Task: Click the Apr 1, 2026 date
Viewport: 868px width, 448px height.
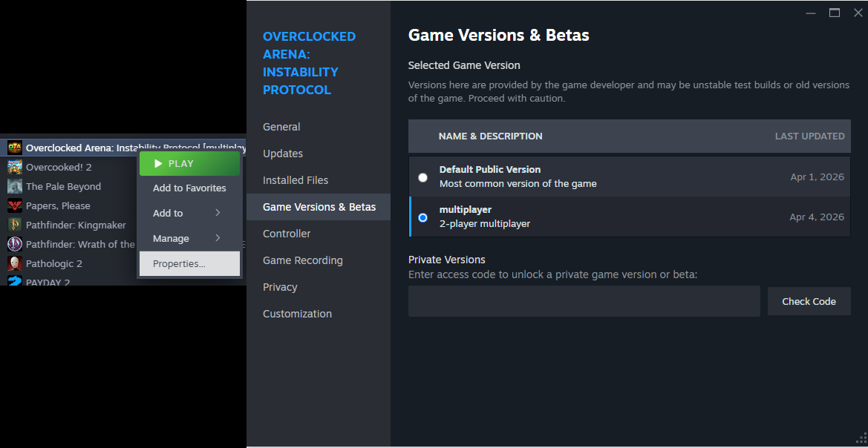Action: (x=817, y=177)
